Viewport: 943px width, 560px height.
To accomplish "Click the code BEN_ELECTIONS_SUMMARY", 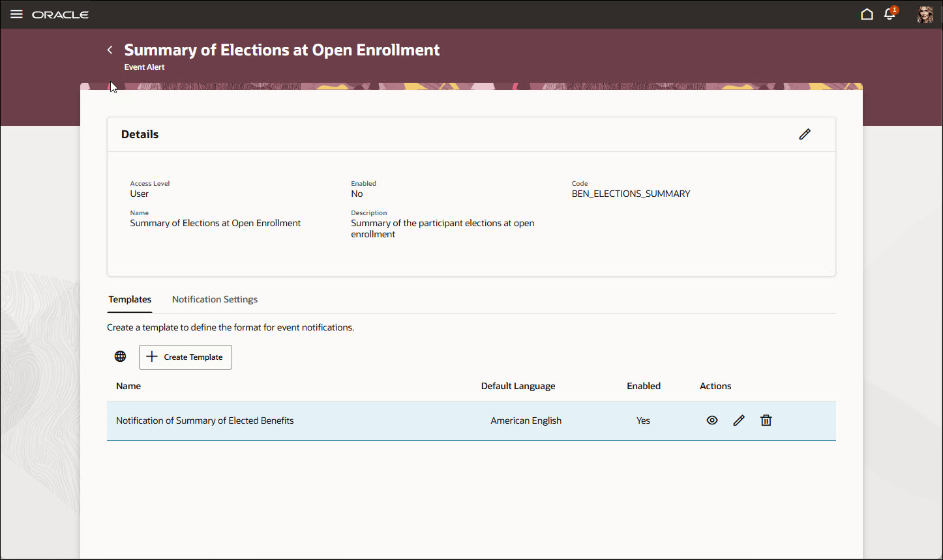I will tap(631, 194).
